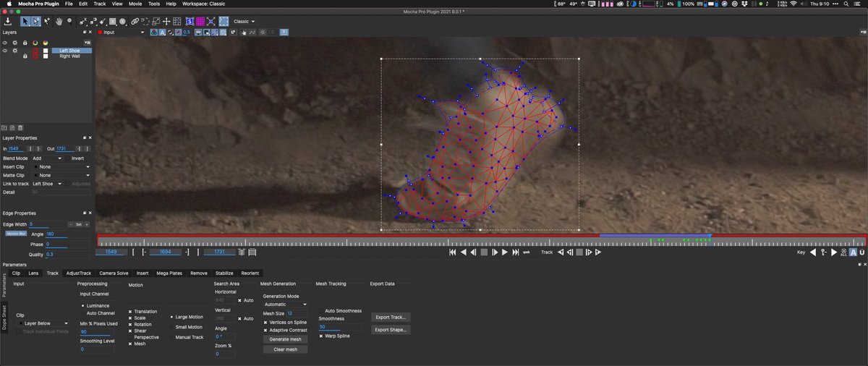Go to next keyframe arrow
This screenshot has height=366, width=868.
coord(834,252)
